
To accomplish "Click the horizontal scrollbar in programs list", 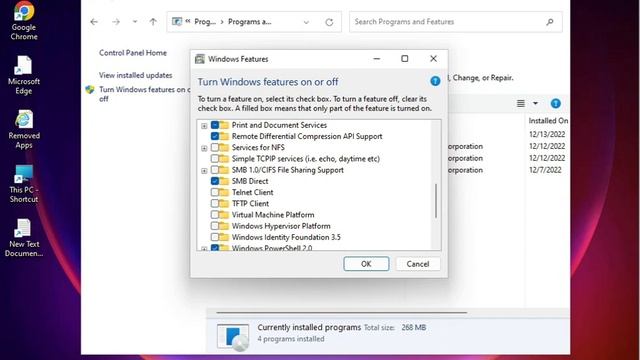I will (341, 313).
